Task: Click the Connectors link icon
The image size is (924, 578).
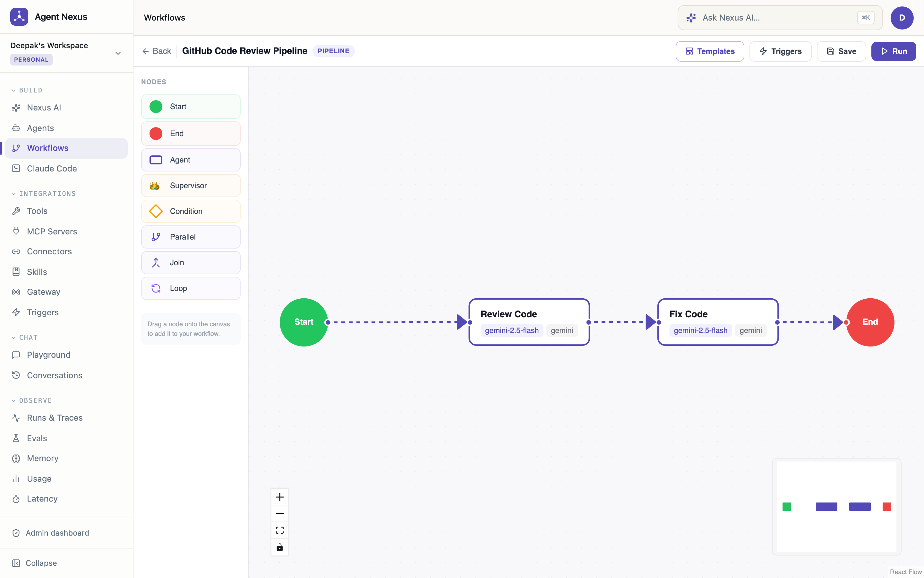Action: pos(16,251)
